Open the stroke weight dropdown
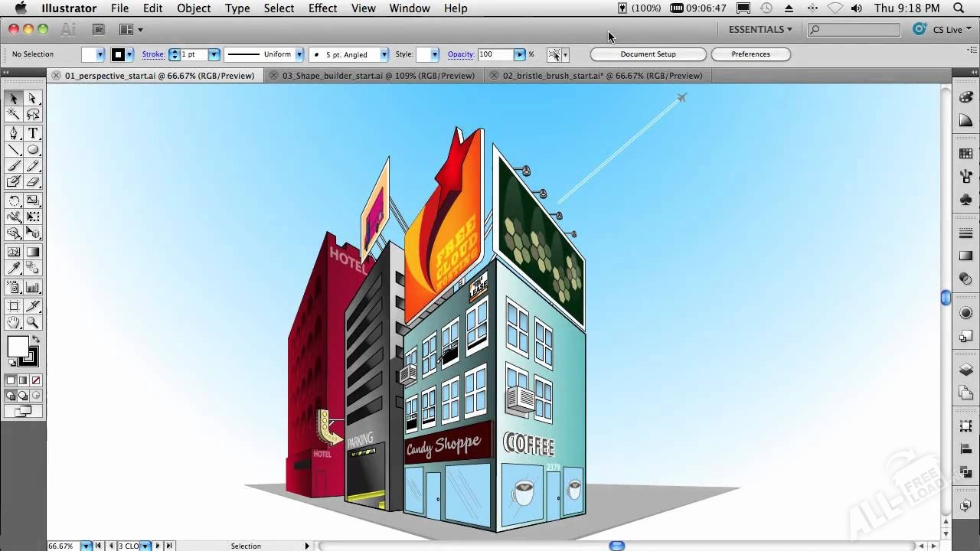 tap(214, 54)
